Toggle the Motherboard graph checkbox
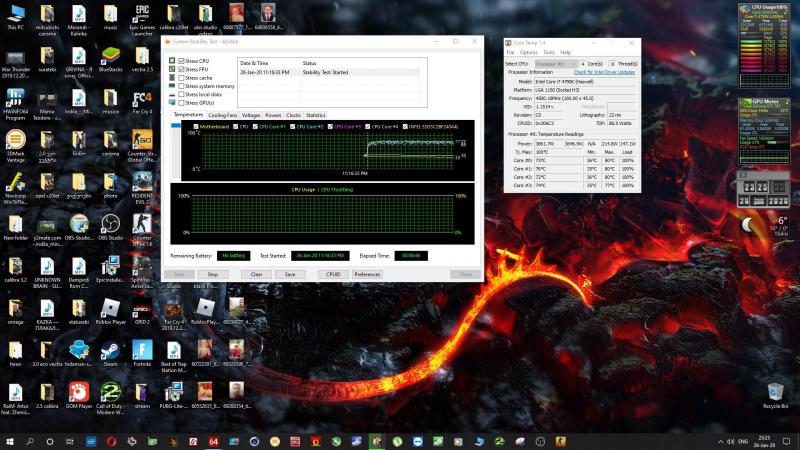The image size is (800, 450). pyautogui.click(x=197, y=127)
